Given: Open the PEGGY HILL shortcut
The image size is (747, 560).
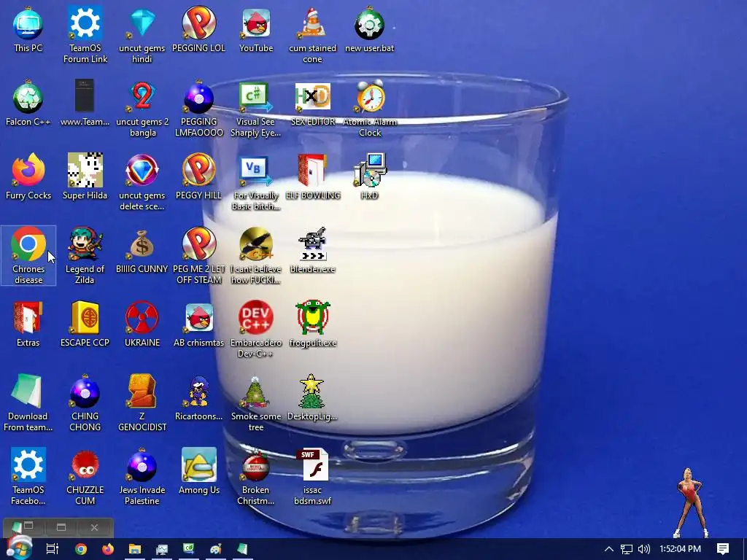Looking at the screenshot, I should pos(198,176).
